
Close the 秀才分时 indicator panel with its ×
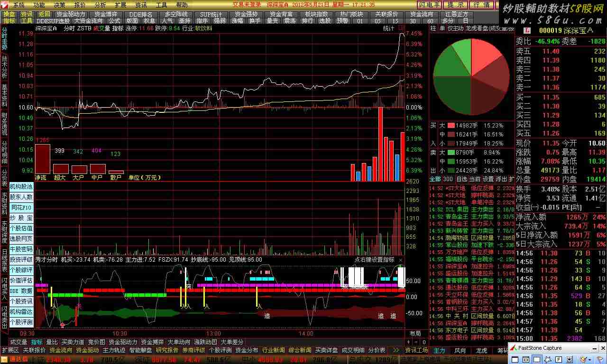pos(401,260)
